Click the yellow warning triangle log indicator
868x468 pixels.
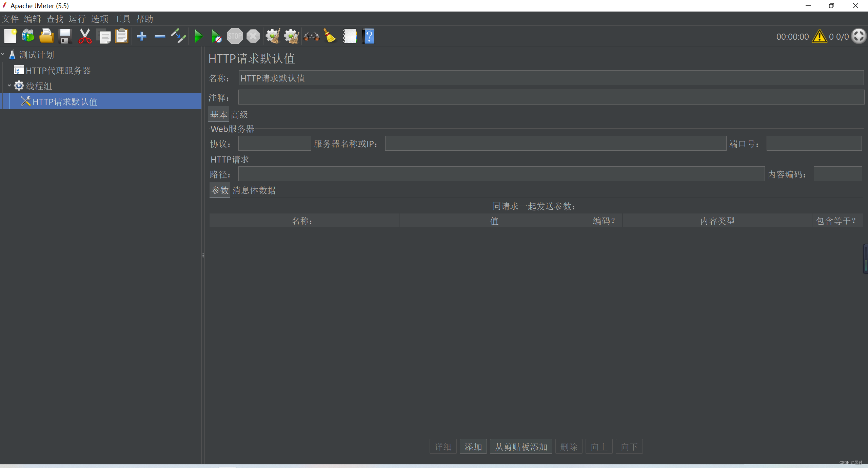[x=819, y=36]
